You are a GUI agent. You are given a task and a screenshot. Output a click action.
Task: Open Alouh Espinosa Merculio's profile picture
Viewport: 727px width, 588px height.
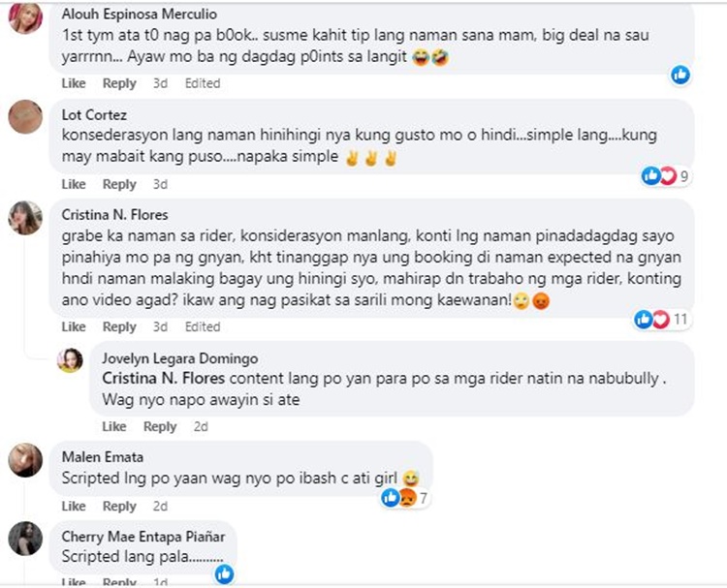tap(25, 17)
